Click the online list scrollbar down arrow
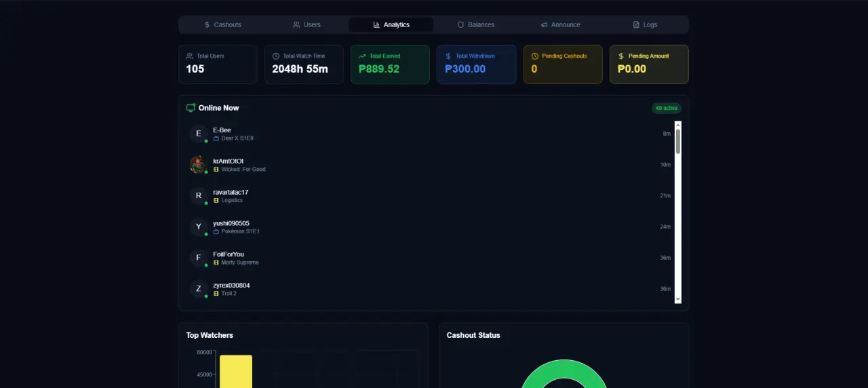The width and height of the screenshot is (868, 388). tap(678, 300)
